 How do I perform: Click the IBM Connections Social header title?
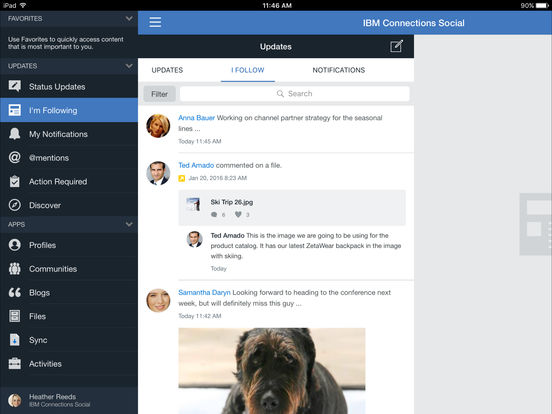click(x=414, y=23)
